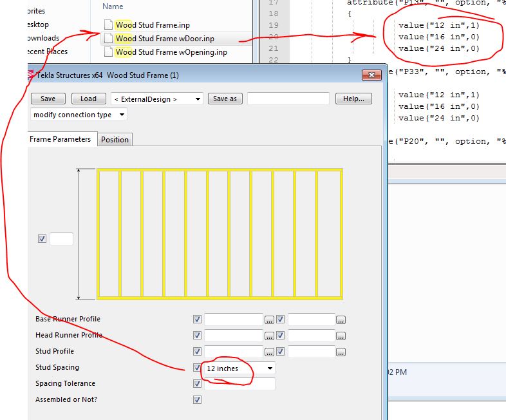Expand the Stud Spacing 12 inches dropdown
Screen dimensions: 506x420
click(270, 368)
